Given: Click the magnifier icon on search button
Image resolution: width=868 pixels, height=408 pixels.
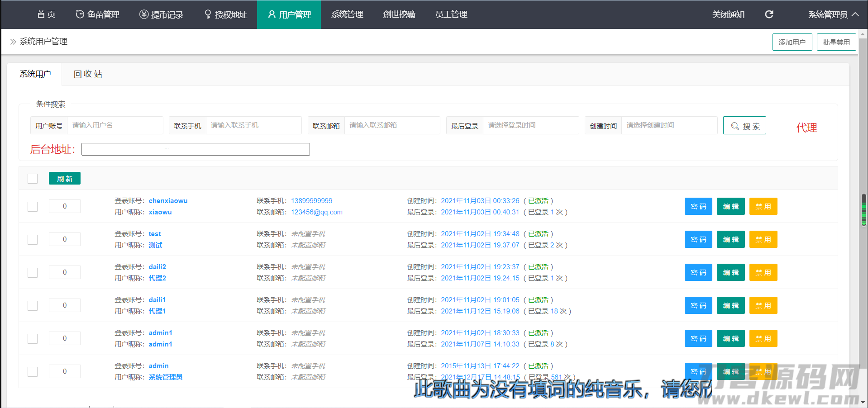Looking at the screenshot, I should pos(735,126).
